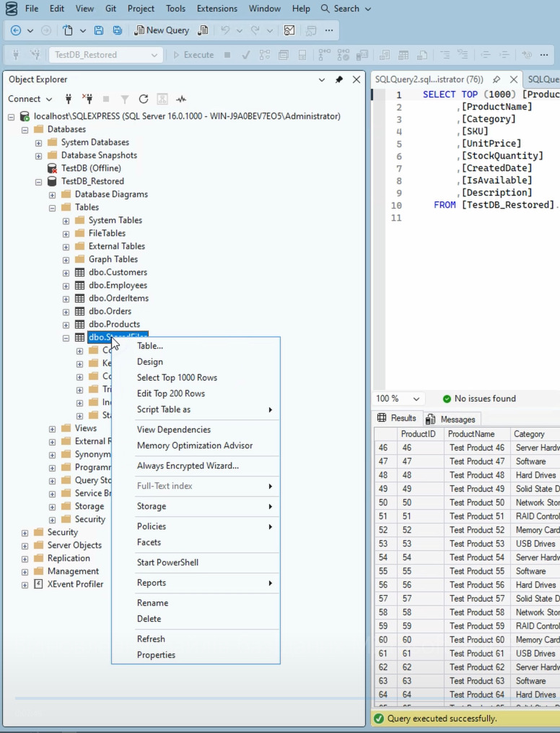Screen dimensions: 560x733
Task: Select the dbo.Employees table
Action: click(x=118, y=285)
